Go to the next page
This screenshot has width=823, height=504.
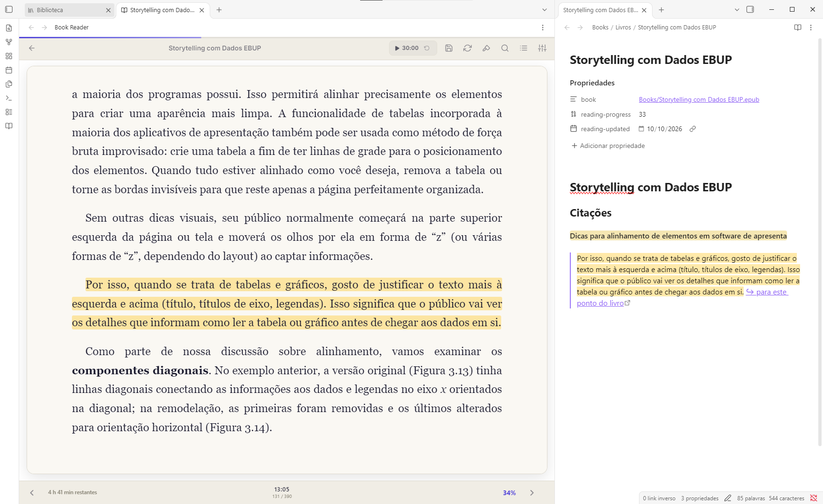coord(532,493)
